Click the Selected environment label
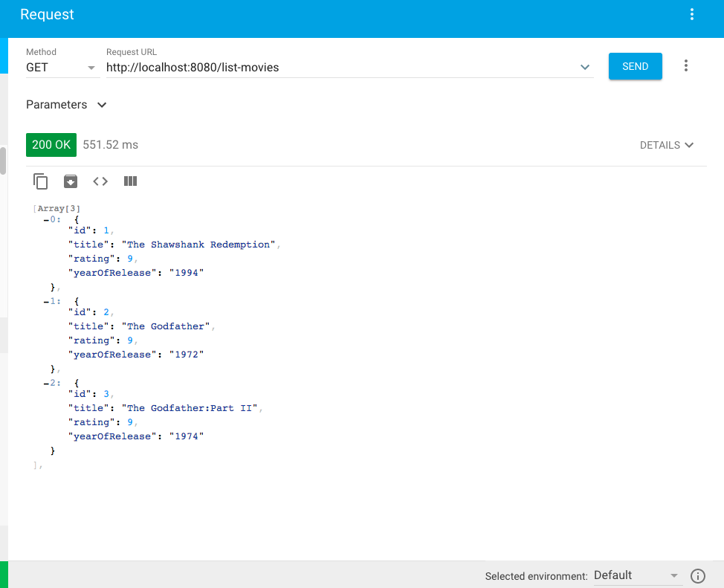The image size is (724, 588). [x=536, y=576]
